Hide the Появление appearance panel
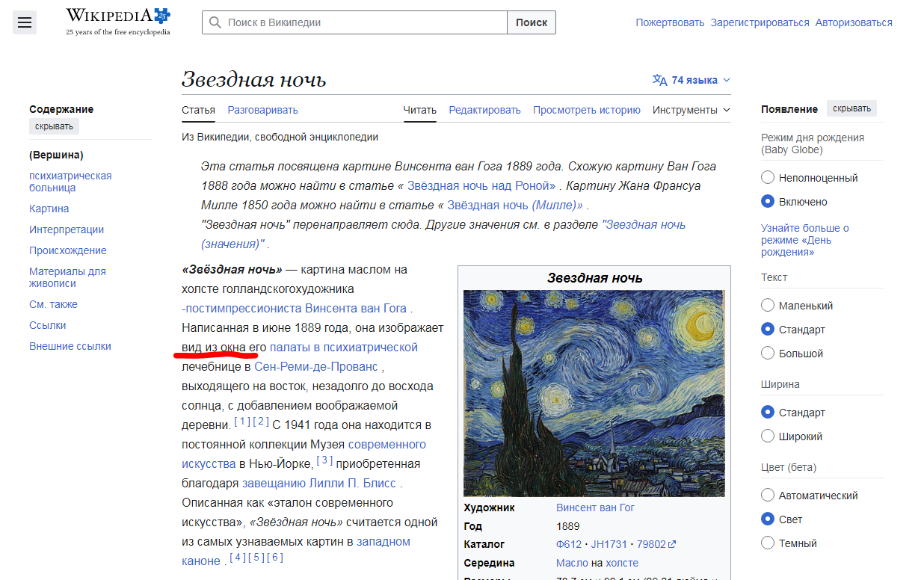Screen dimensions: 924x580 851,108
